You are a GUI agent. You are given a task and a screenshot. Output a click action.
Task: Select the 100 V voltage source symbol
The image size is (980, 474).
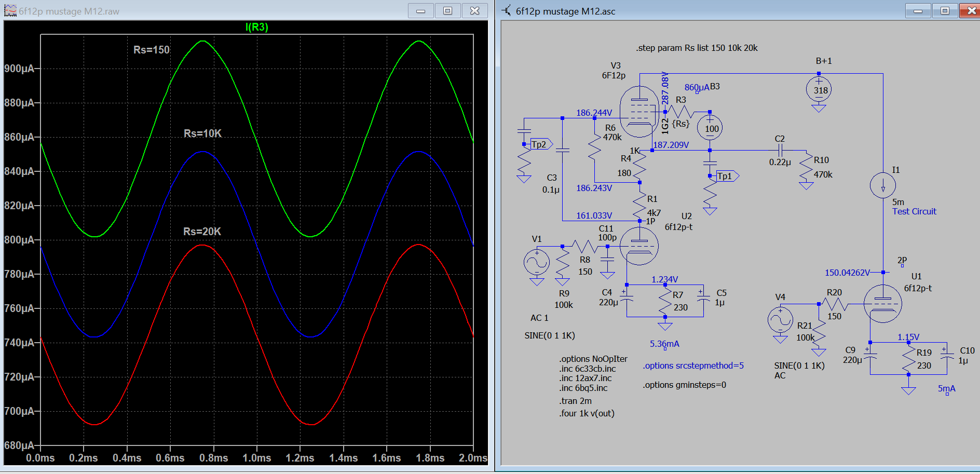click(710, 128)
